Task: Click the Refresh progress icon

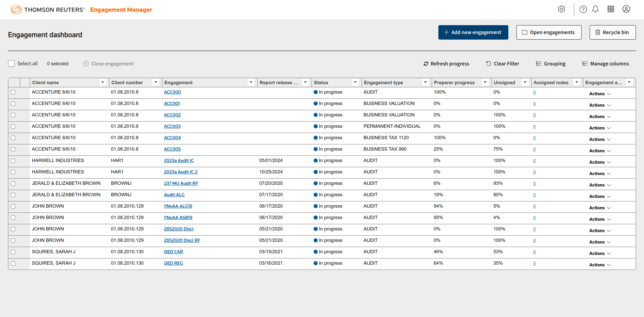Action: (x=426, y=64)
